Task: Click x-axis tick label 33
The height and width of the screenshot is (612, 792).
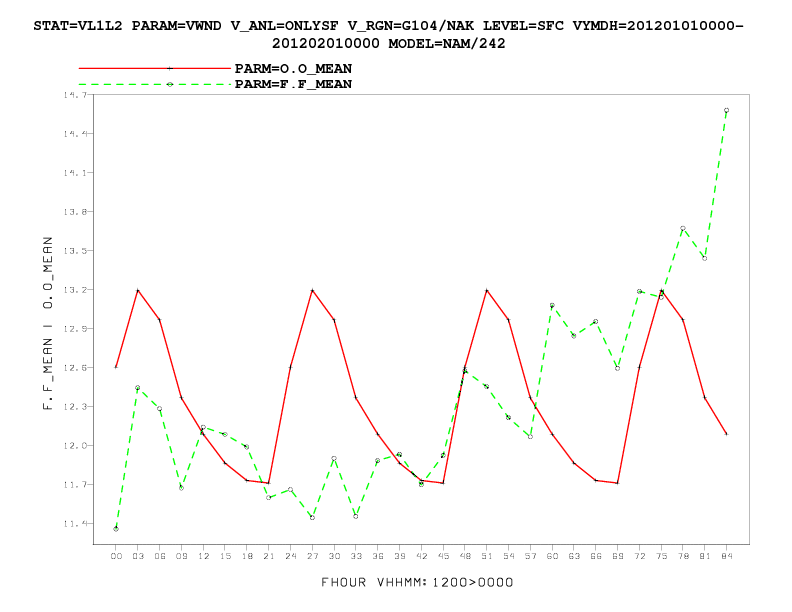Action: click(x=356, y=556)
